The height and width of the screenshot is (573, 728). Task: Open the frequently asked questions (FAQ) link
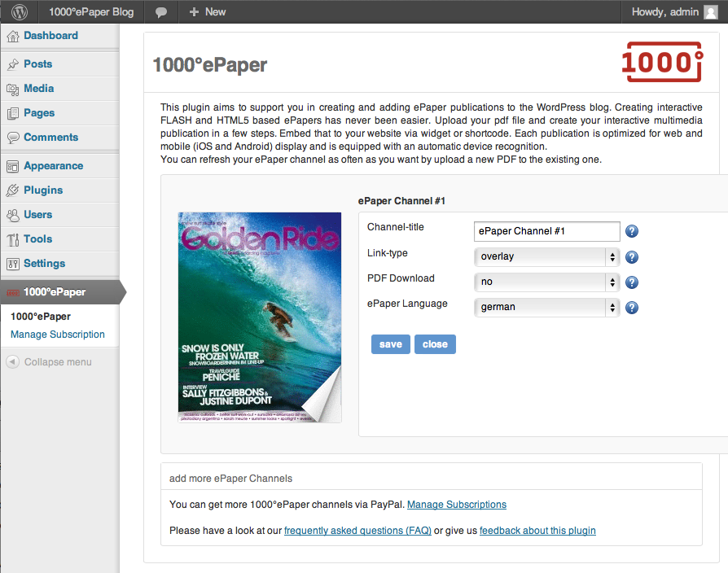tap(357, 531)
